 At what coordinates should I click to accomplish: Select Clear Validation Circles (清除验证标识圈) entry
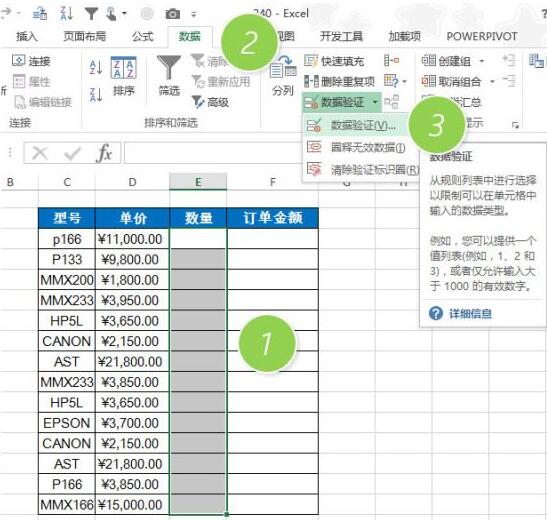click(x=360, y=169)
